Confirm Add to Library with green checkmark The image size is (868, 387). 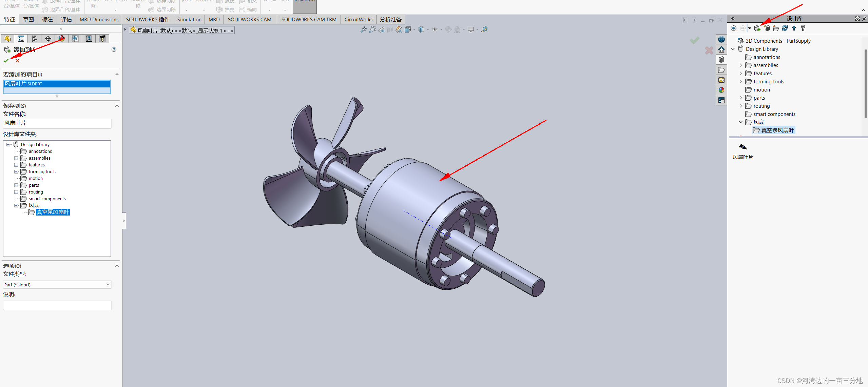[x=6, y=61]
